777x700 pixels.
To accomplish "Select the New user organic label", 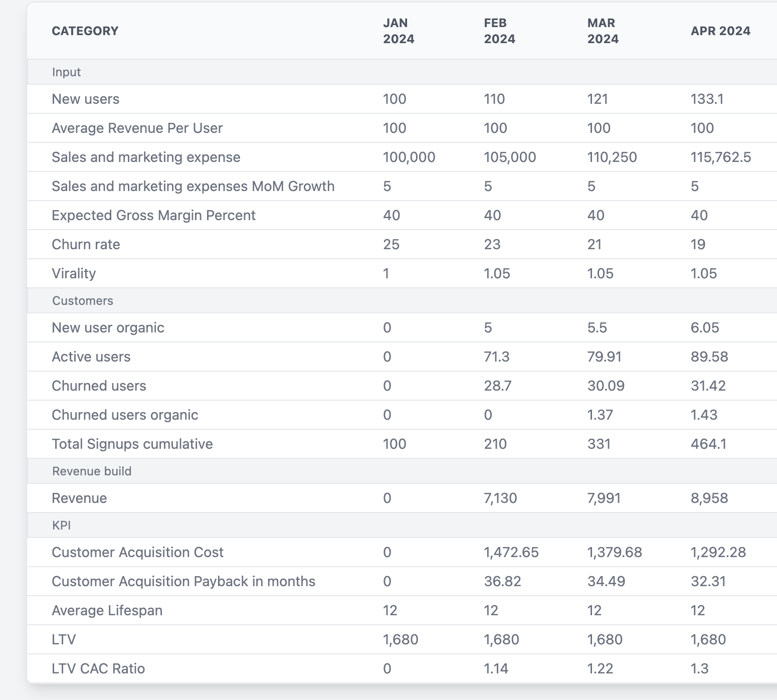I will tap(108, 327).
